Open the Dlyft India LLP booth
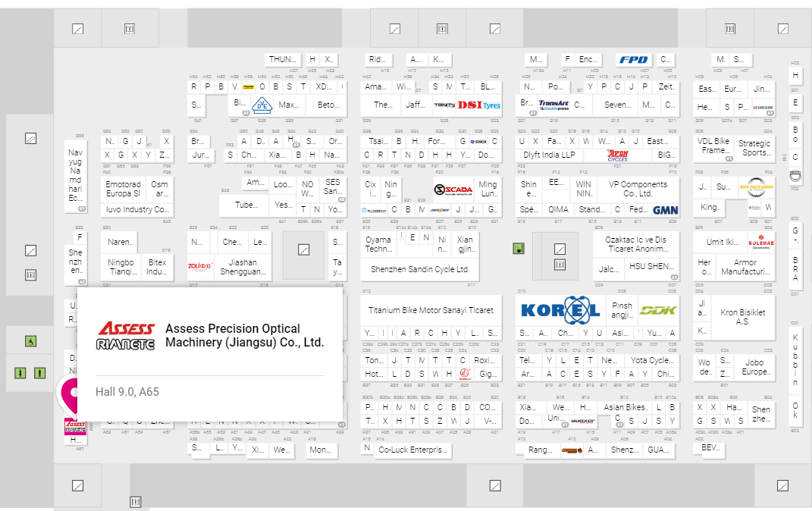The height and width of the screenshot is (511, 812). 549,155
